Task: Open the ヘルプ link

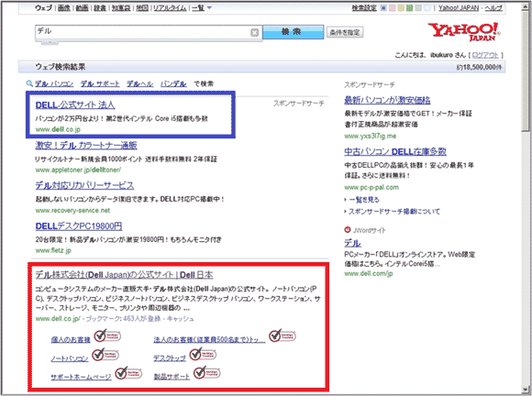Action: pos(493,8)
